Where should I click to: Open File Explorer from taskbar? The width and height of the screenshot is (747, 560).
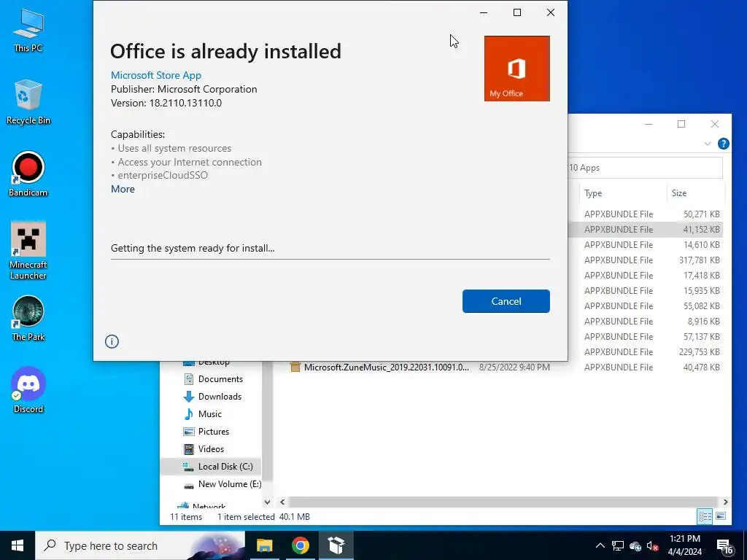(x=264, y=545)
